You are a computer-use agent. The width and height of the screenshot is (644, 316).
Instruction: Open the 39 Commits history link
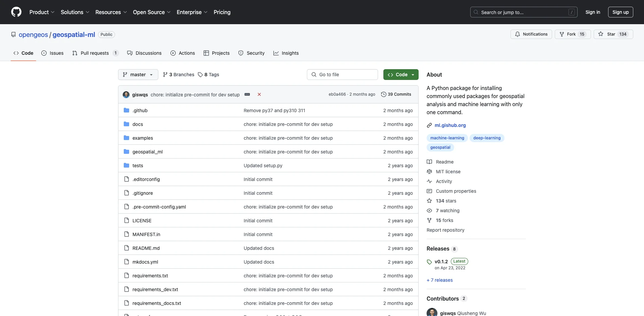click(x=396, y=94)
